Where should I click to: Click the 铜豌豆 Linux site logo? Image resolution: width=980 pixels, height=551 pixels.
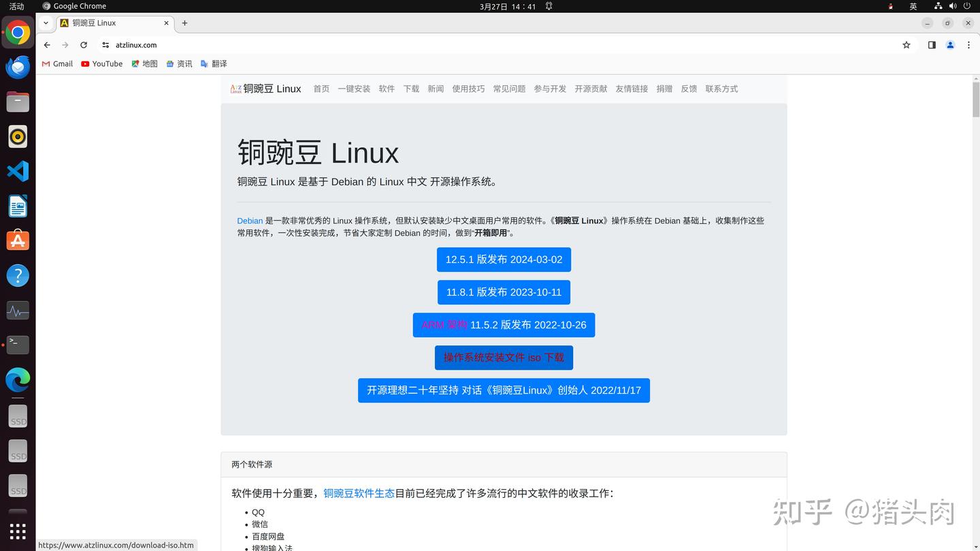coord(265,89)
